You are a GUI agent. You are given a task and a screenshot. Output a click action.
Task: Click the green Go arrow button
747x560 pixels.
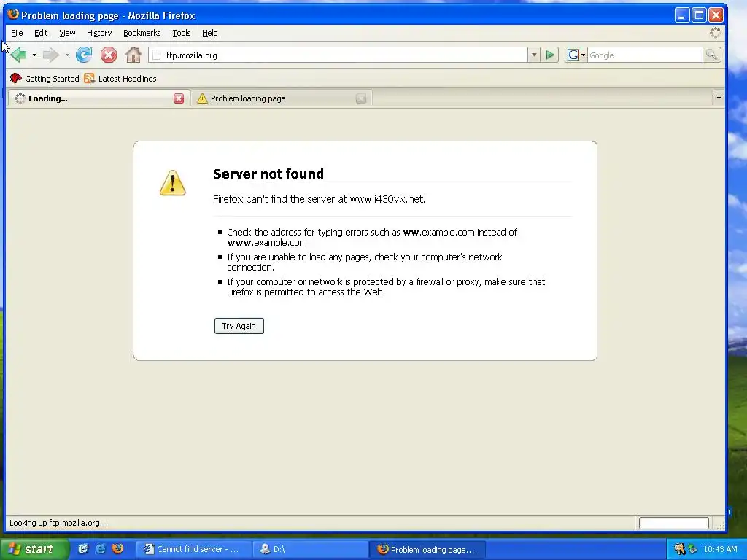(x=550, y=55)
